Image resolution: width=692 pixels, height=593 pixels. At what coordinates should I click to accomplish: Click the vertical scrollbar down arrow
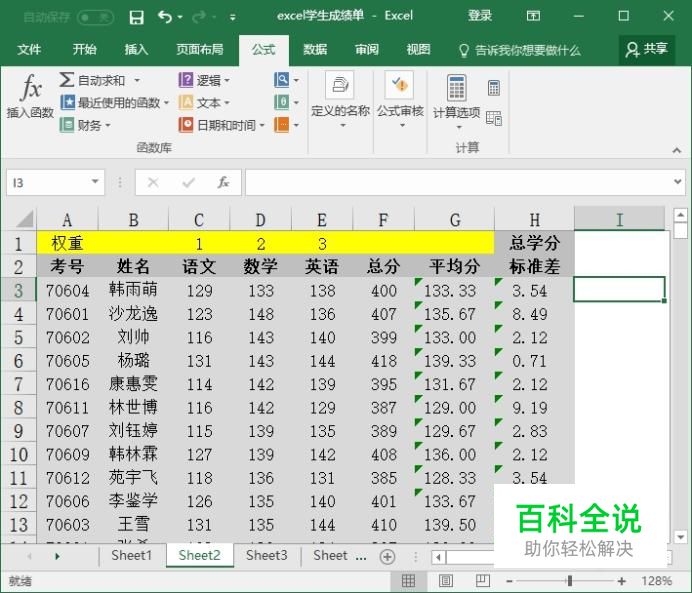coord(681,537)
